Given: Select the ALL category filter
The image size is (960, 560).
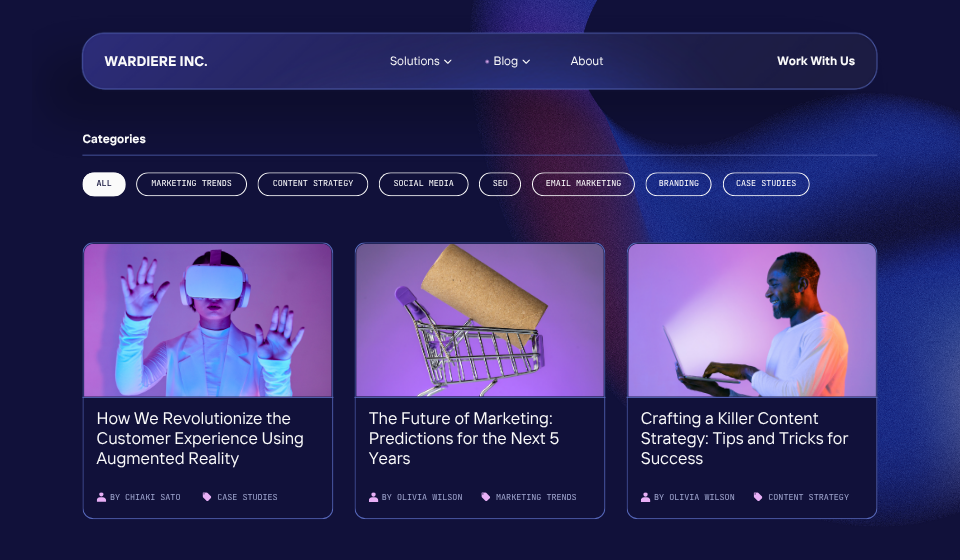Looking at the screenshot, I should tap(104, 184).
